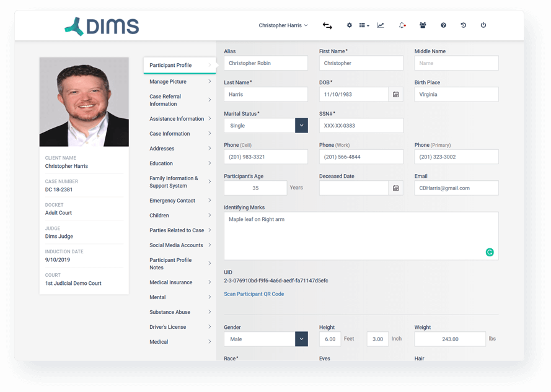Click the participant photo thumbnail
The width and height of the screenshot is (551, 392).
click(x=84, y=102)
